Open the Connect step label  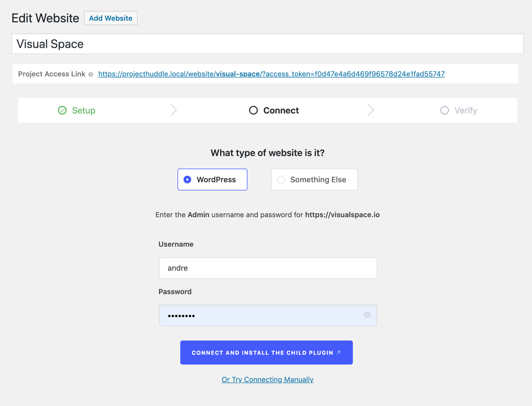[281, 111]
